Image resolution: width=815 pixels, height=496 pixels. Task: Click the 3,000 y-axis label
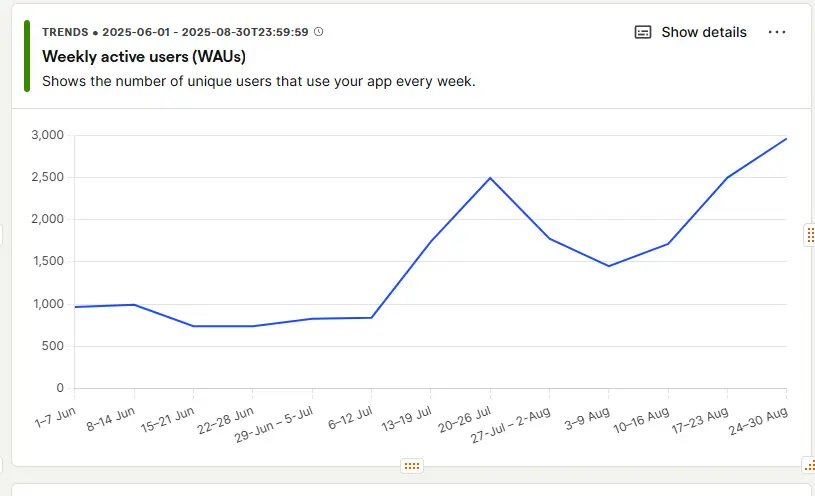click(47, 135)
